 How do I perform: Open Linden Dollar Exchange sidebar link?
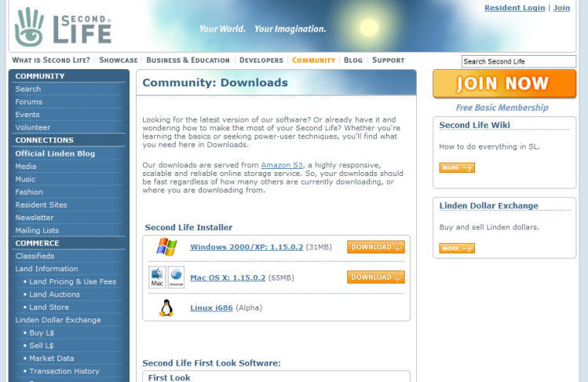58,320
